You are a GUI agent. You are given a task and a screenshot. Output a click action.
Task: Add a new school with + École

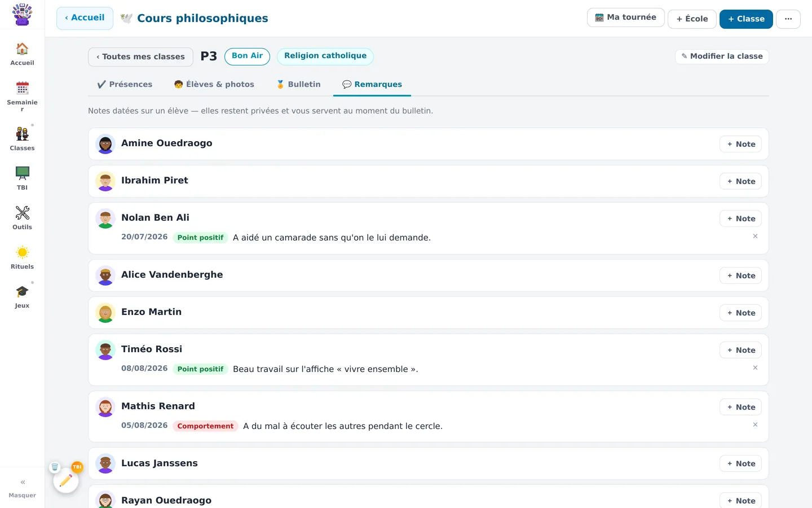[x=692, y=19]
